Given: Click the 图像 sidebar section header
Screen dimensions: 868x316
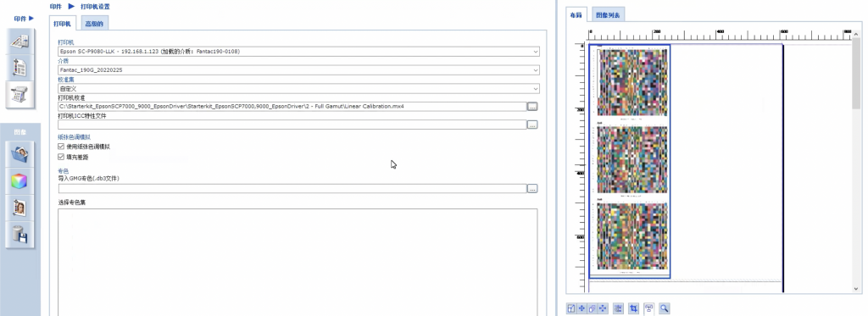Looking at the screenshot, I should 20,132.
